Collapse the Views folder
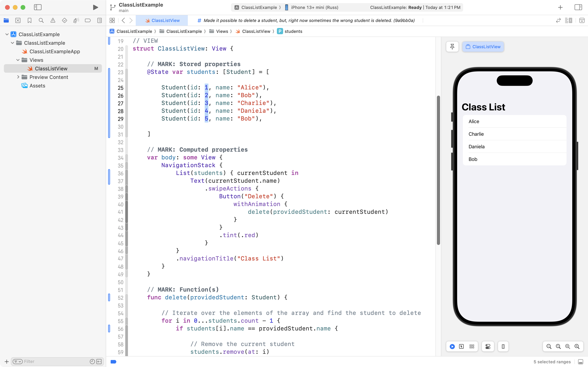The width and height of the screenshot is (588, 367). [x=18, y=60]
